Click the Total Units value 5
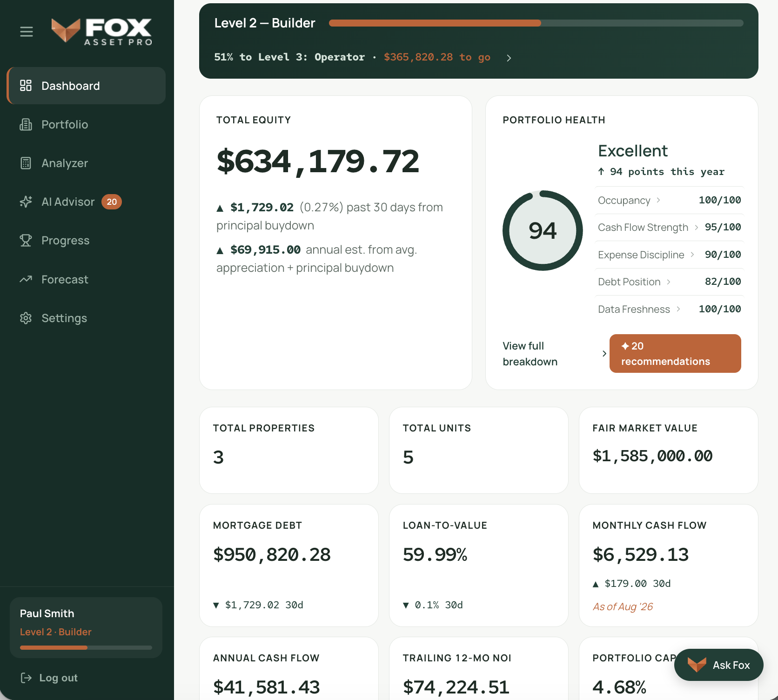The height and width of the screenshot is (700, 778). [x=408, y=457]
